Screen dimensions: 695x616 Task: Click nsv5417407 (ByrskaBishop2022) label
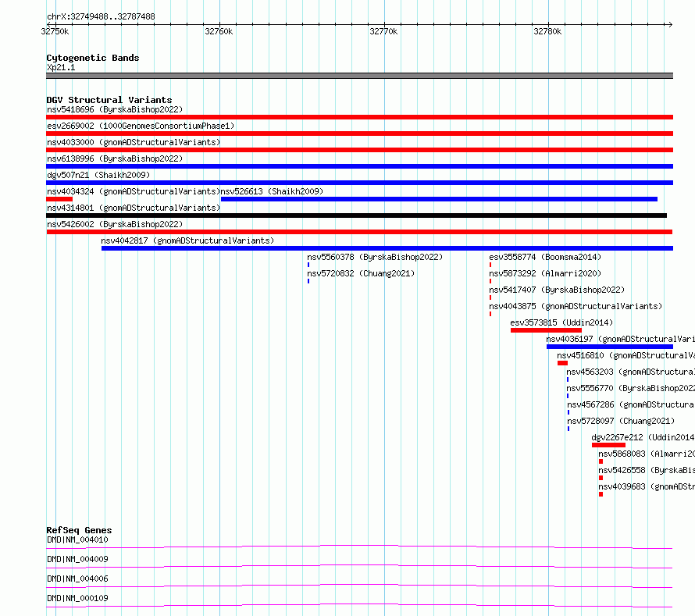point(557,290)
